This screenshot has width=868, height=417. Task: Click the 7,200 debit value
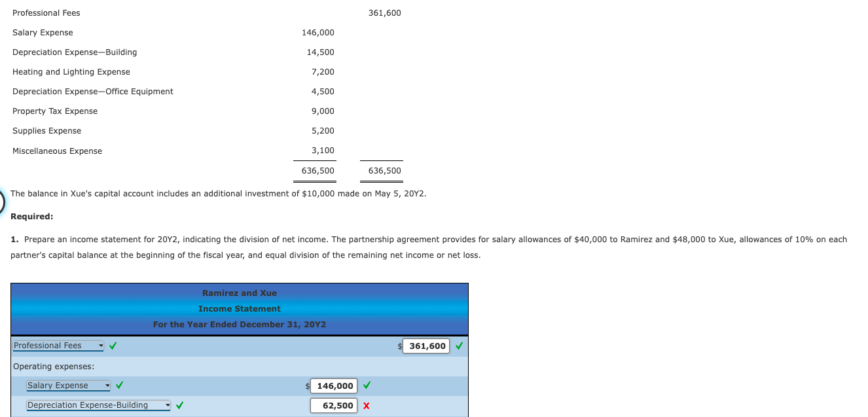pos(323,72)
